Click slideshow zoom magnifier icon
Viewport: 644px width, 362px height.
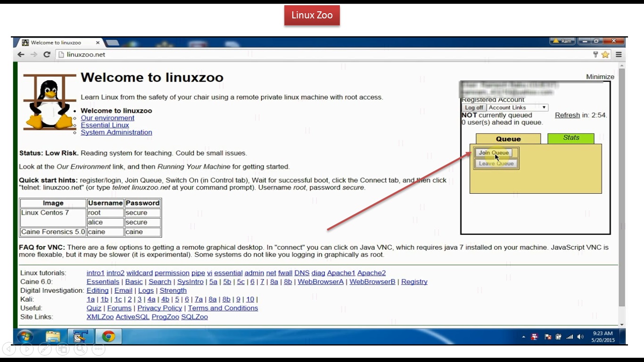tap(81, 349)
